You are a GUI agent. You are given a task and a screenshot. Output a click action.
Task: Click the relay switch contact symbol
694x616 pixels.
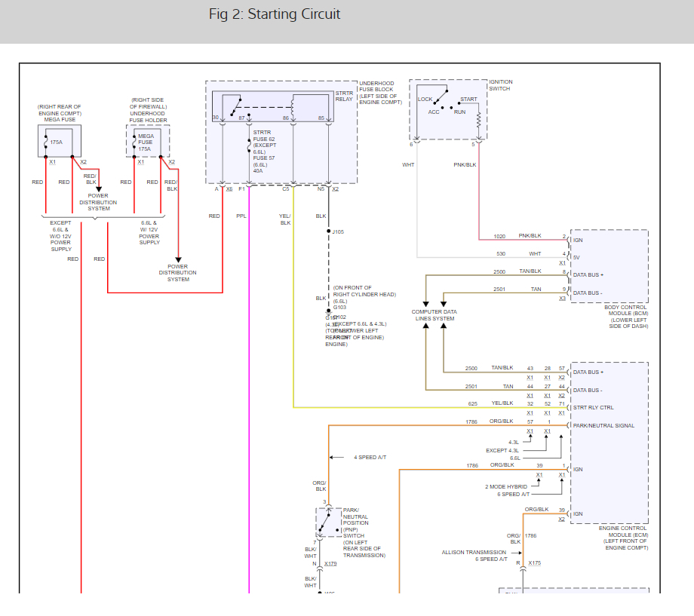coord(236,106)
